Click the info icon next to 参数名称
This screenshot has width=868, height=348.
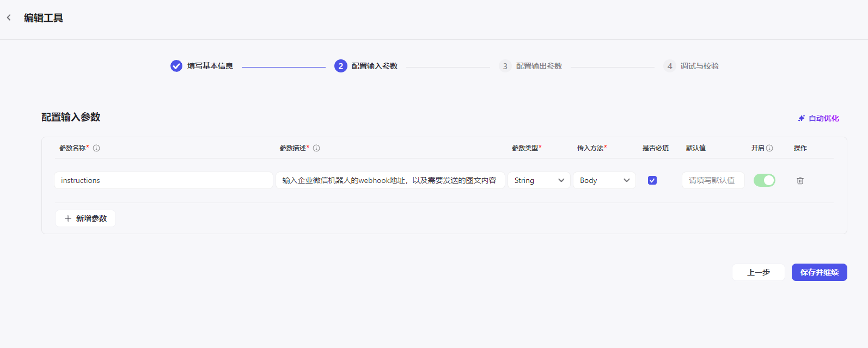[96, 148]
